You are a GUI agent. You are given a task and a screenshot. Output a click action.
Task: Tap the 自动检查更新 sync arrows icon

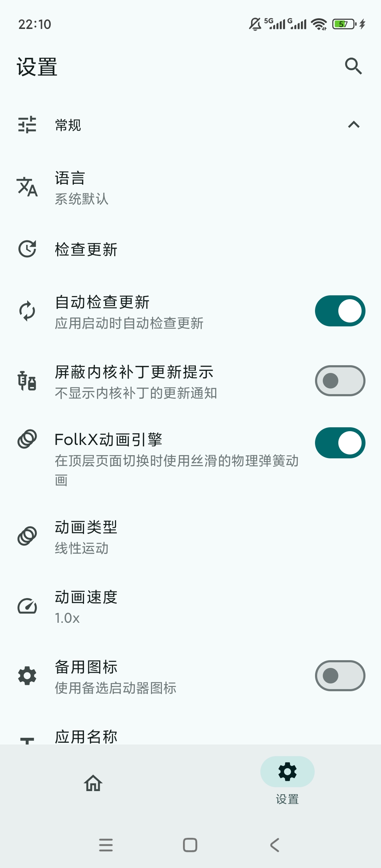[x=27, y=311]
